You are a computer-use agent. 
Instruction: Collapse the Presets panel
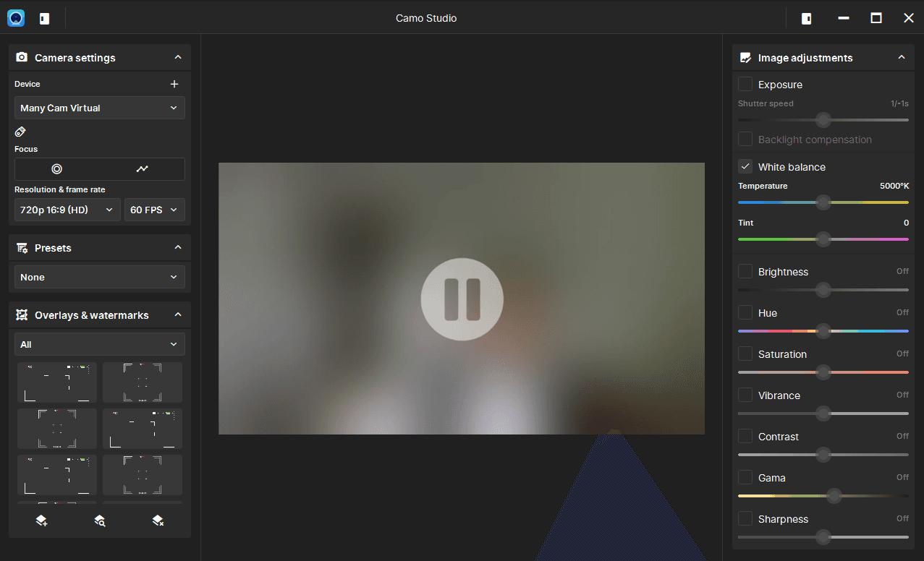[178, 247]
